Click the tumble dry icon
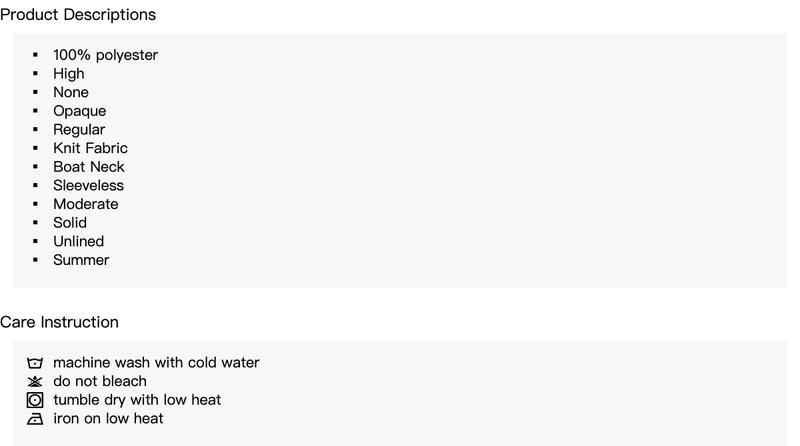The width and height of the screenshot is (800, 446). (x=35, y=400)
